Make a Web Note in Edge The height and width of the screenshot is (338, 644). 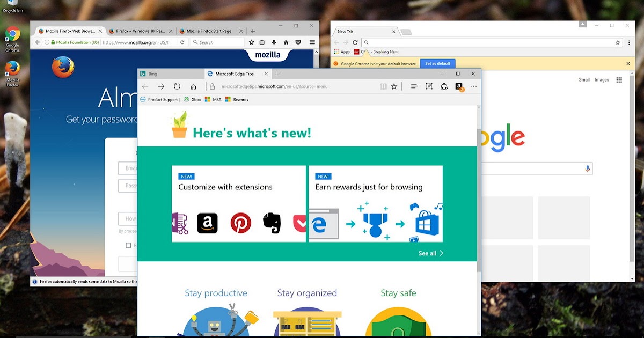tap(429, 86)
